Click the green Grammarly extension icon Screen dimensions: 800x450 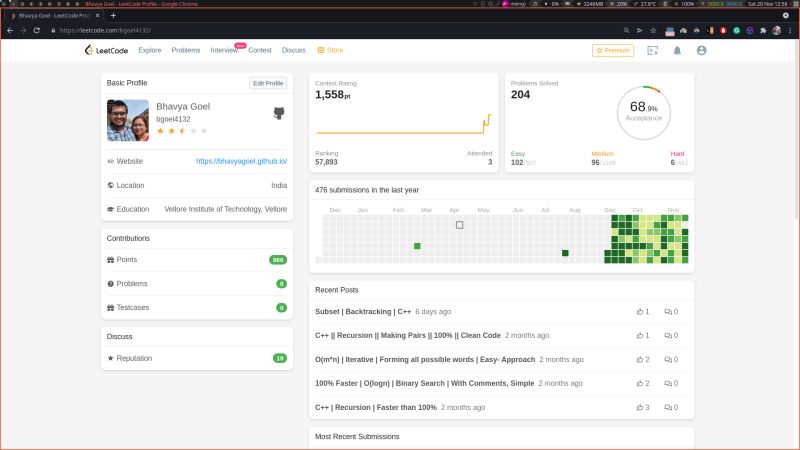click(737, 31)
